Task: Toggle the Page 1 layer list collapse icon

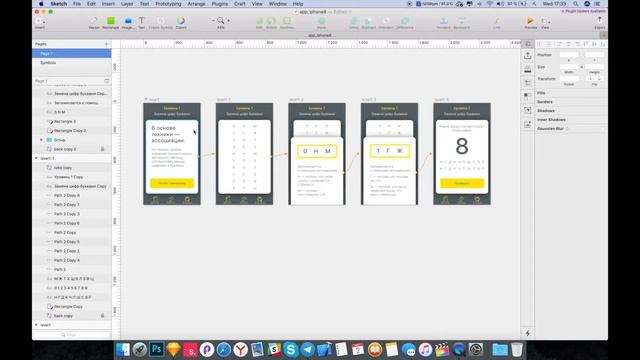Action: [107, 81]
